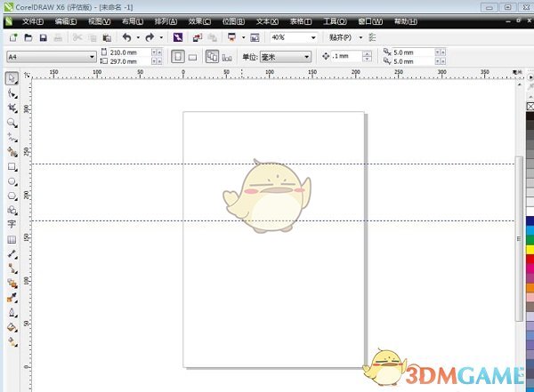Open the 毫米 units dropdown
This screenshot has height=392, width=534.
[x=307, y=57]
